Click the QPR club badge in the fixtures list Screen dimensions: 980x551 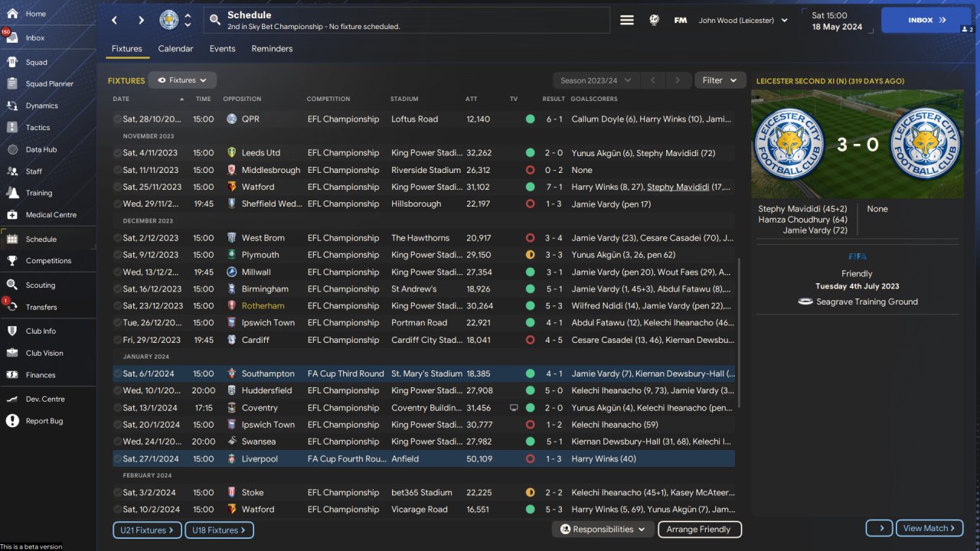[x=232, y=119]
